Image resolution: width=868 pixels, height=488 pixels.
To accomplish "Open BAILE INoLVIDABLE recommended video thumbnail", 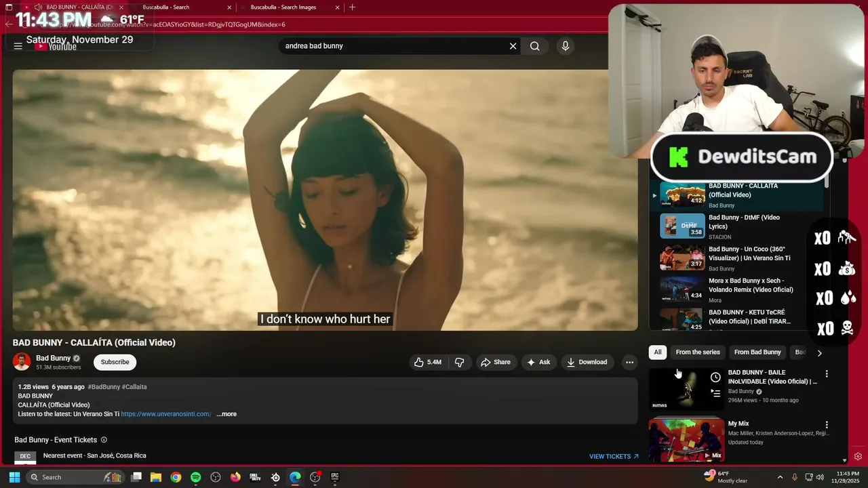I will click(686, 390).
